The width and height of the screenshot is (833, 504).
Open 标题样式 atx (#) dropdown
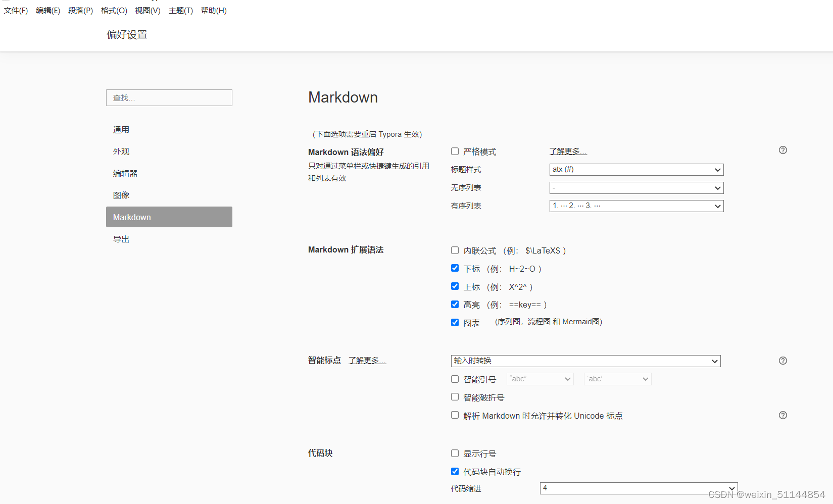[x=636, y=170]
